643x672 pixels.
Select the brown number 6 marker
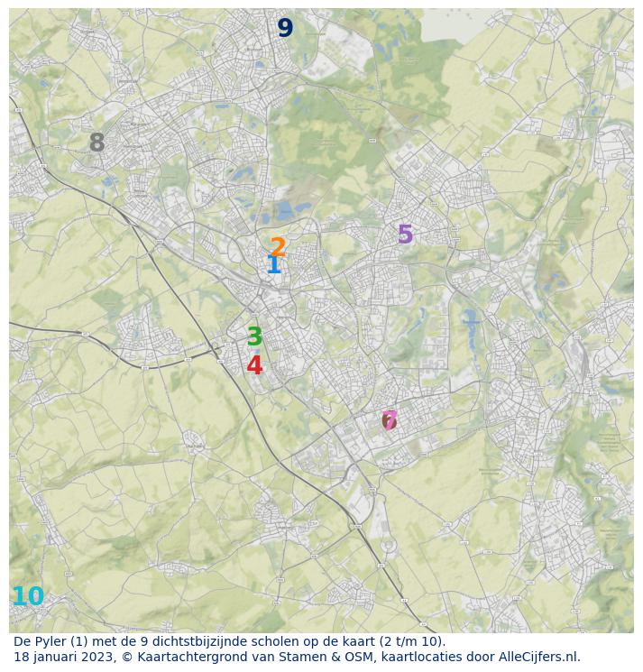[x=388, y=422]
